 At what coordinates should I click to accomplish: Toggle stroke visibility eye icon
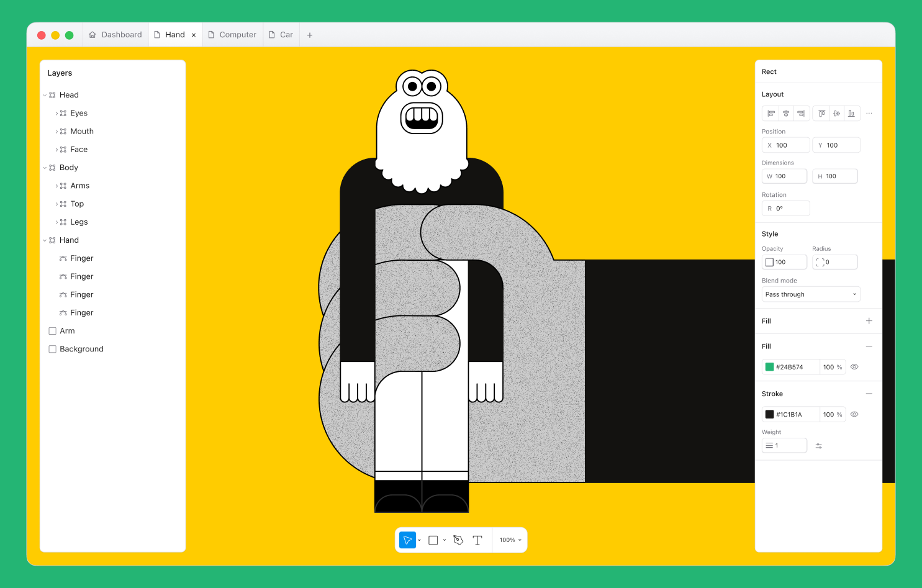coord(854,414)
